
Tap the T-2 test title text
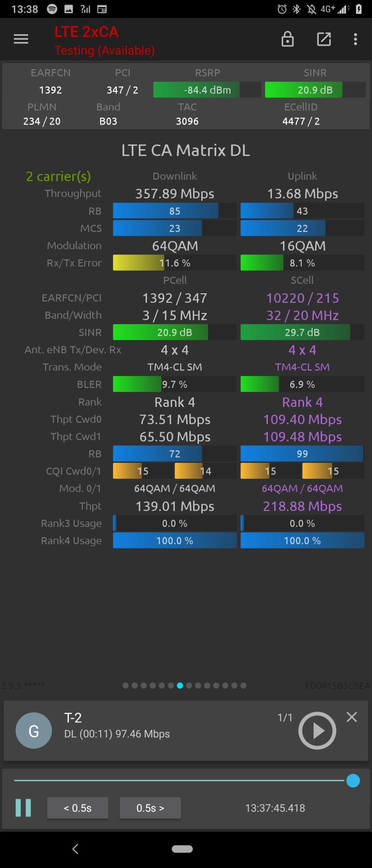73,718
